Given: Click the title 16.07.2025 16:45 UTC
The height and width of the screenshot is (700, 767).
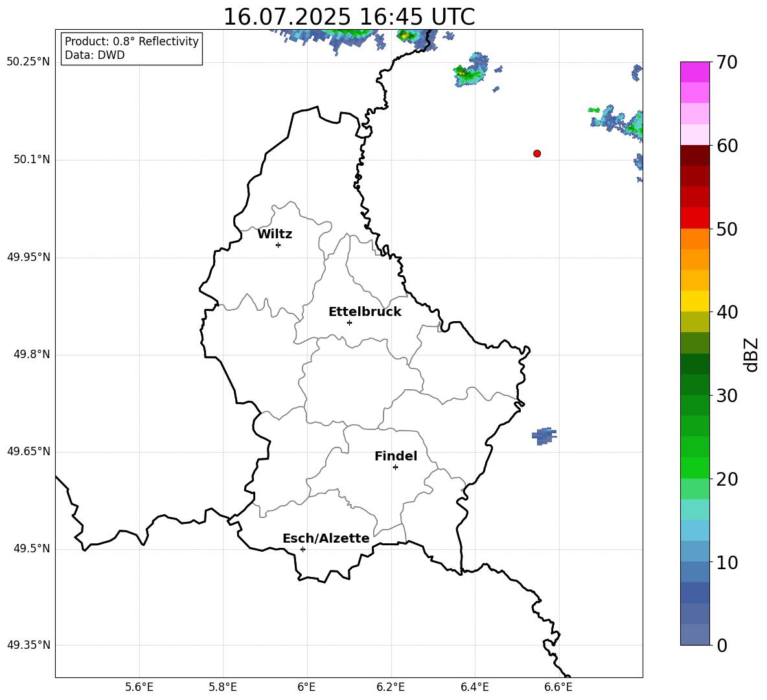Looking at the screenshot, I should [x=349, y=17].
